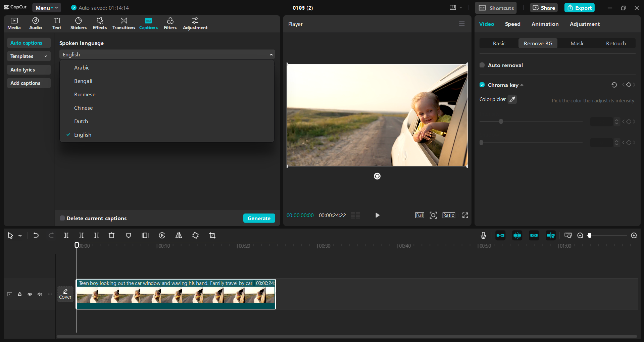Enable the Auto removal checkbox
This screenshot has height=342, width=644.
point(482,65)
